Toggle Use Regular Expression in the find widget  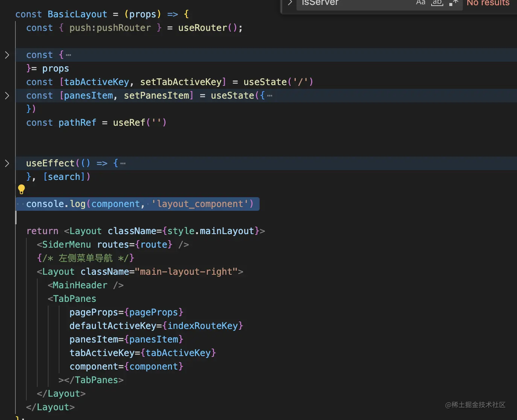point(453,3)
